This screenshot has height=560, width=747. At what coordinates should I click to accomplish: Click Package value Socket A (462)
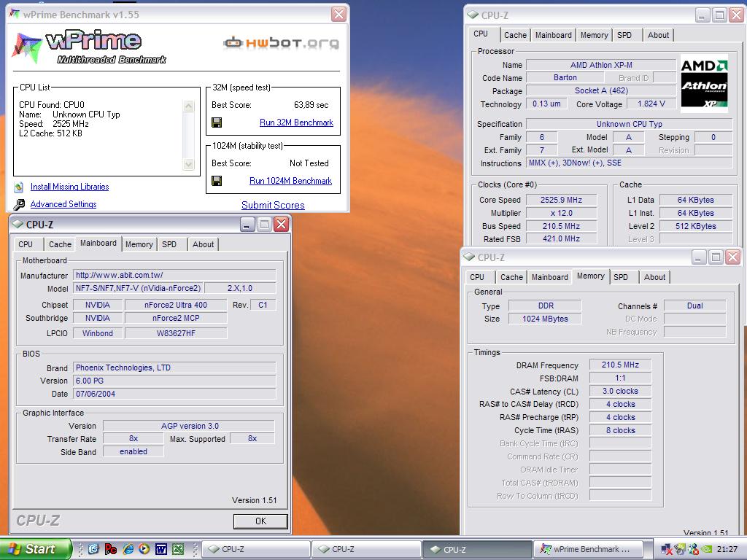pos(601,90)
